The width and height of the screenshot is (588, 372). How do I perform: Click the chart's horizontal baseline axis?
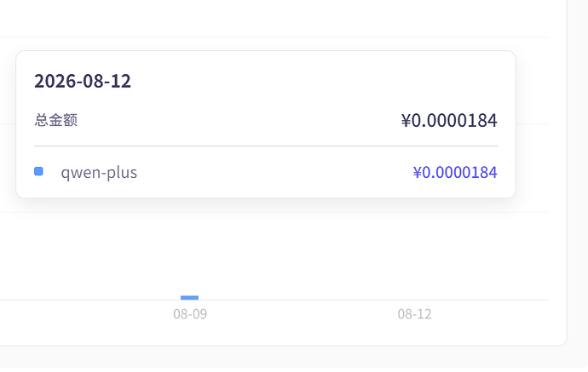coord(274,300)
